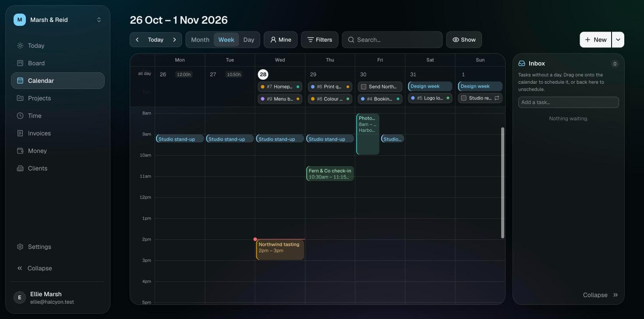Open the Projects folder icon
Image resolution: width=644 pixels, height=319 pixels.
(20, 98)
